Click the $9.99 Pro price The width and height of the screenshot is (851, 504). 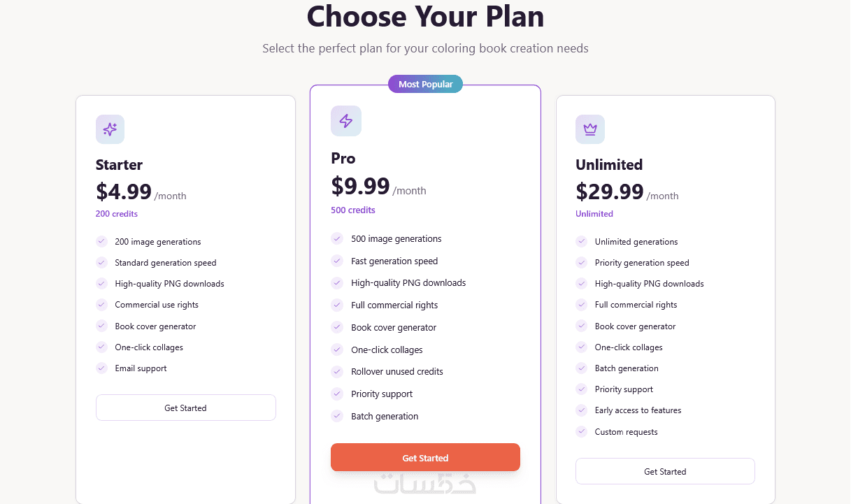(360, 187)
